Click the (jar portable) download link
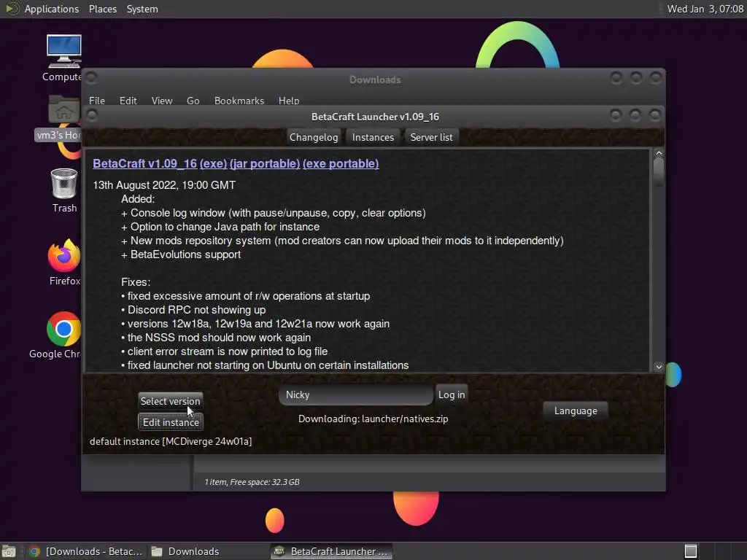Image resolution: width=747 pixels, height=560 pixels. pos(265,163)
